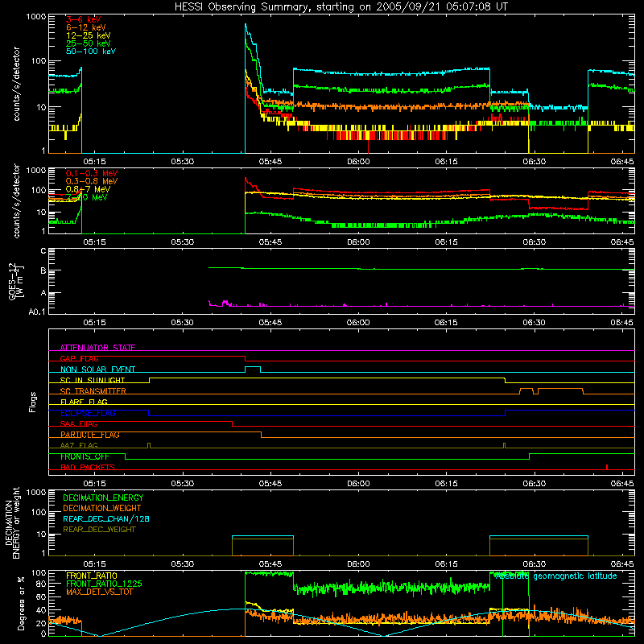Click the MAX_DET_VS_TOT legend entry
644x644 pixels.
pyautogui.click(x=99, y=592)
